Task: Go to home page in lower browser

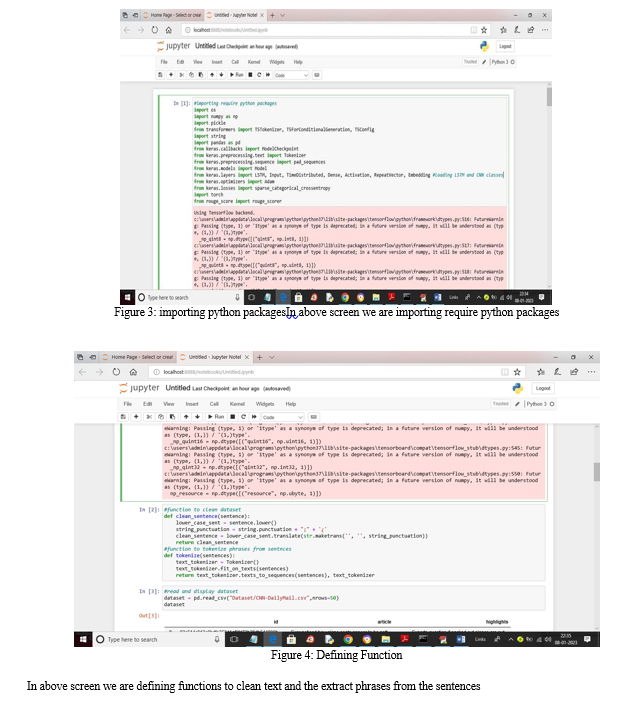Action: (x=133, y=372)
